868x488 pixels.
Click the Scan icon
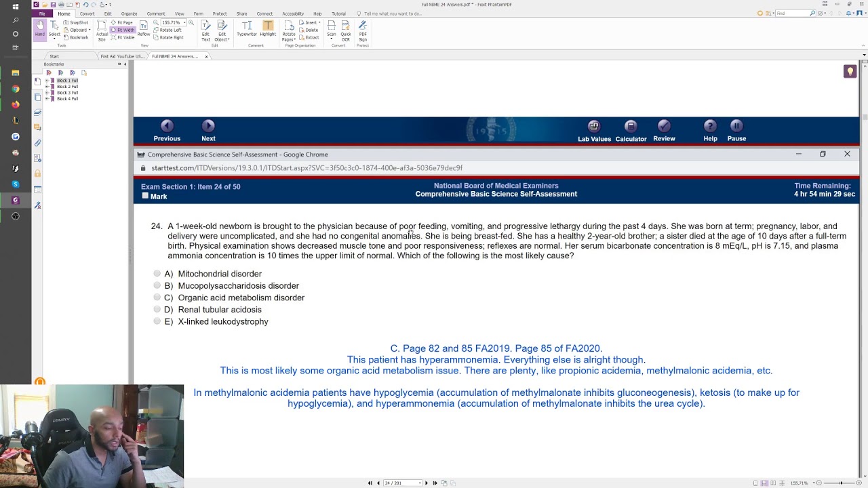(331, 28)
